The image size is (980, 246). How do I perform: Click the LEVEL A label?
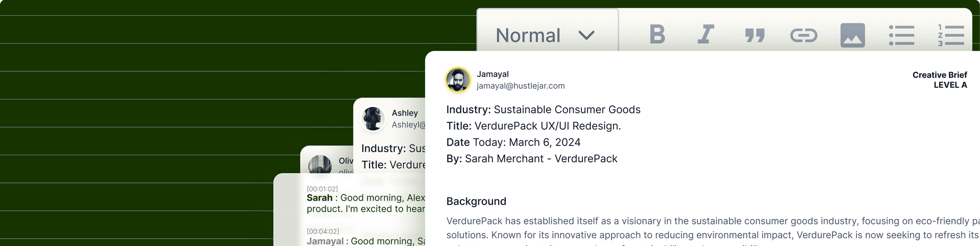[x=950, y=85]
